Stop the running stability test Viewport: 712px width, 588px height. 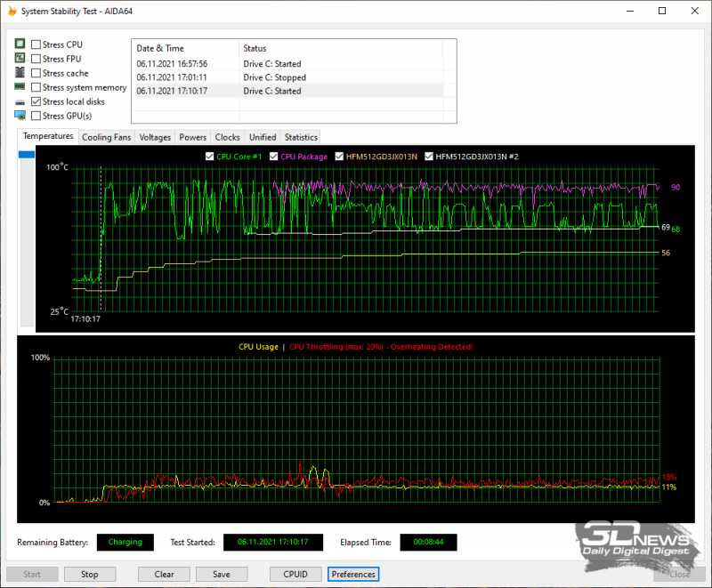click(x=90, y=574)
